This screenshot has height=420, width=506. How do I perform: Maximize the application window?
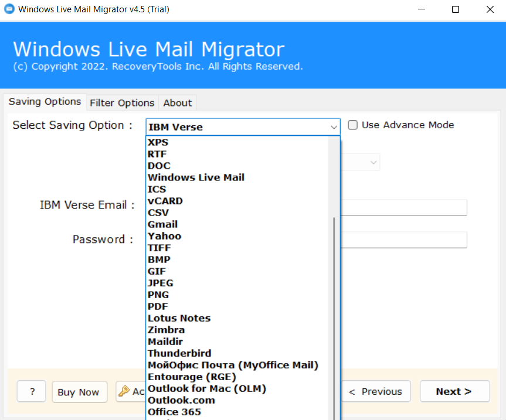point(456,9)
